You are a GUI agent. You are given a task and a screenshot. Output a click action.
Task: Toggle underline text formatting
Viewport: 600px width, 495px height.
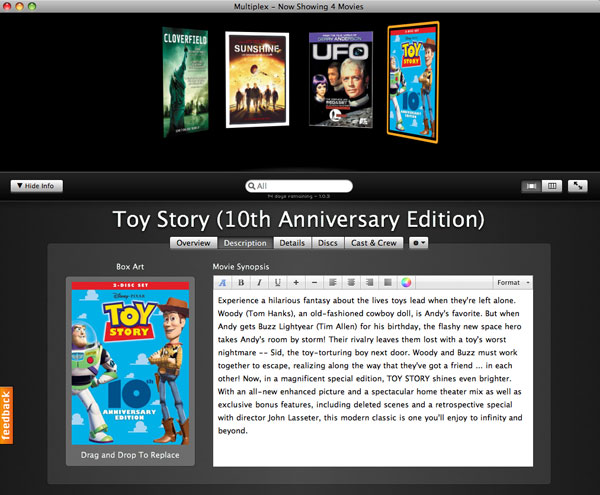click(277, 283)
